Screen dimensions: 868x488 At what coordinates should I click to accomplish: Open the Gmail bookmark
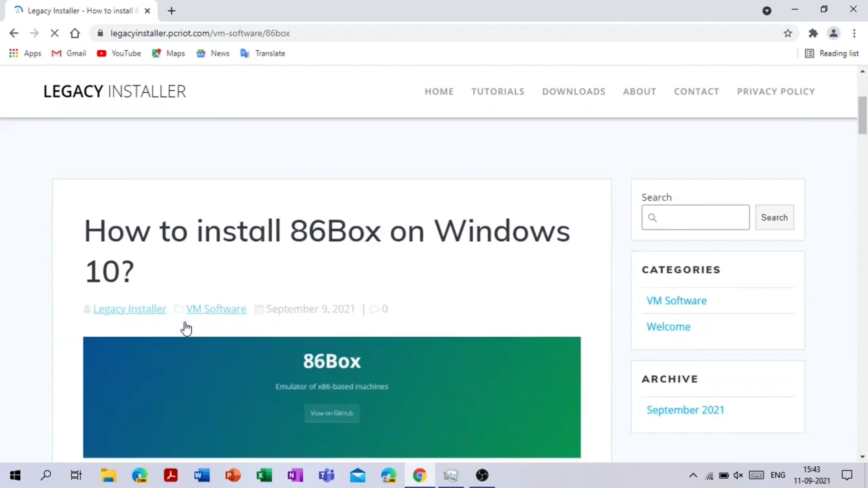coord(69,53)
